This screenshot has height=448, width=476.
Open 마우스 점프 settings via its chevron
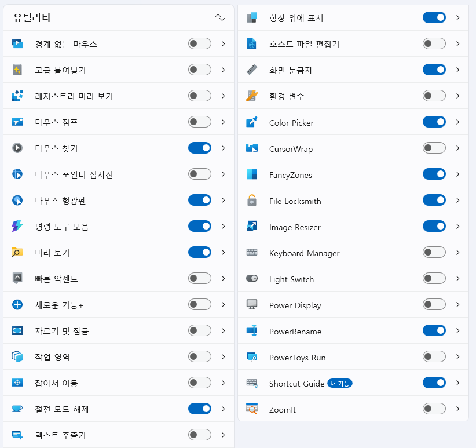(x=224, y=122)
